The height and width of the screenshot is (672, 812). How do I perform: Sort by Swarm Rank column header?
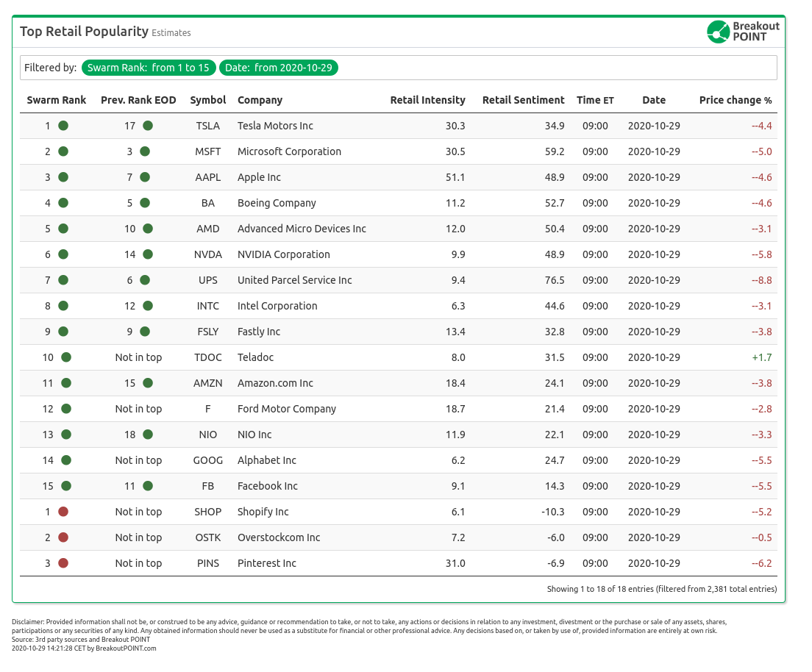57,100
